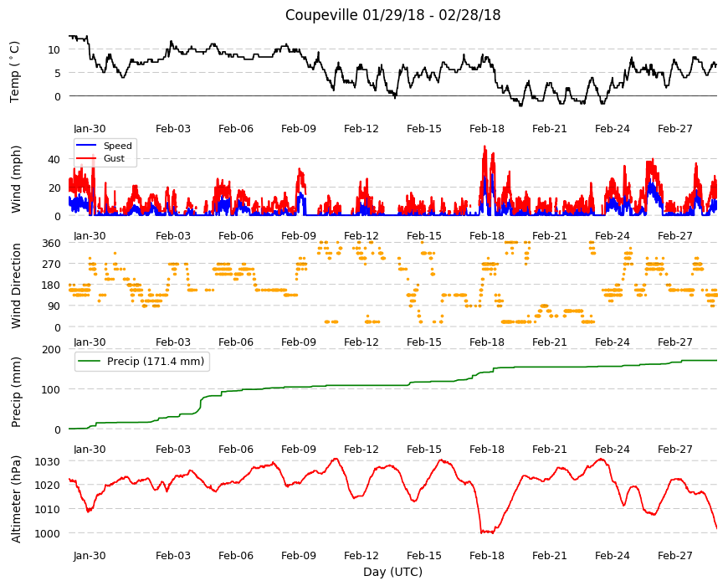The width and height of the screenshot is (728, 586).
Task: Click the Wind (mph) axis label
Action: pos(16,179)
